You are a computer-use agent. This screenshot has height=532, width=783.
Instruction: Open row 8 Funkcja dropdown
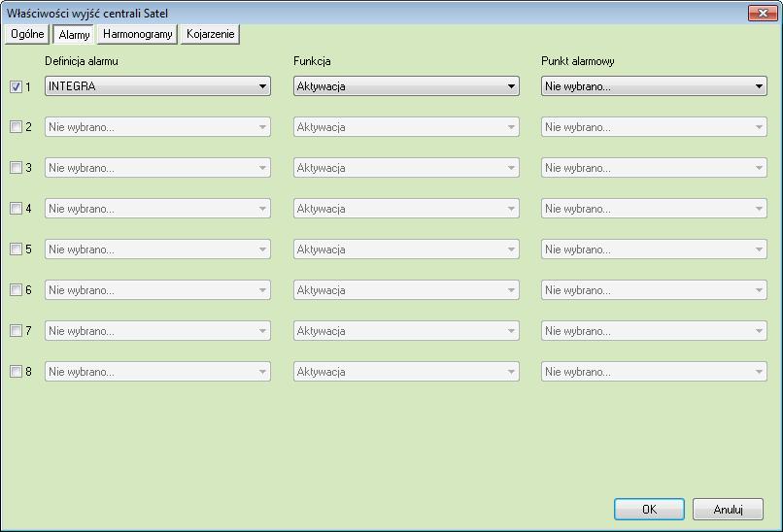coord(406,371)
